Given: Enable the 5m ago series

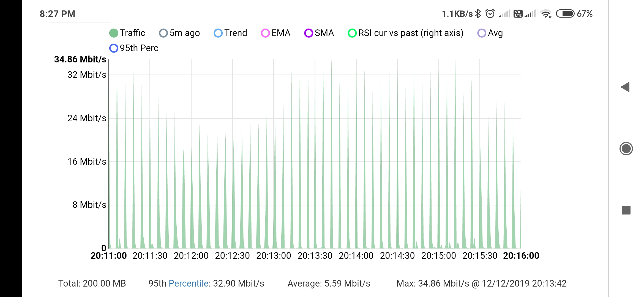Looking at the screenshot, I should pos(179,33).
